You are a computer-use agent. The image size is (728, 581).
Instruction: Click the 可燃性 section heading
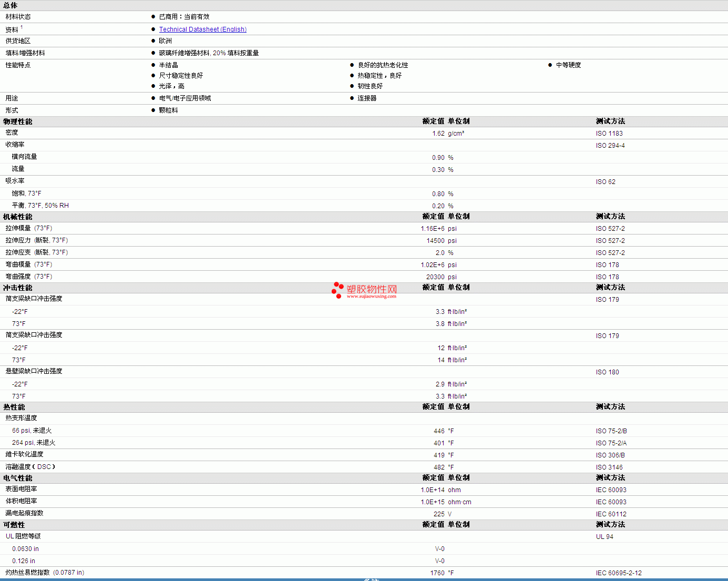(14, 525)
